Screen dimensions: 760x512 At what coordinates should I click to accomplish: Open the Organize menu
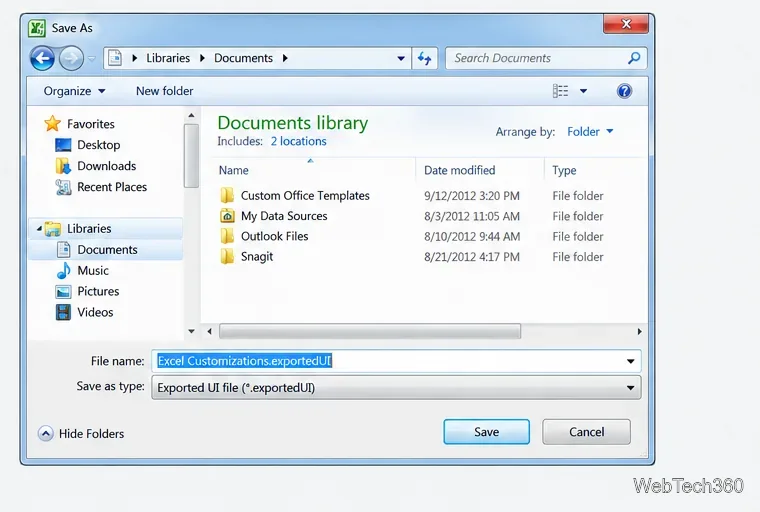[x=74, y=91]
